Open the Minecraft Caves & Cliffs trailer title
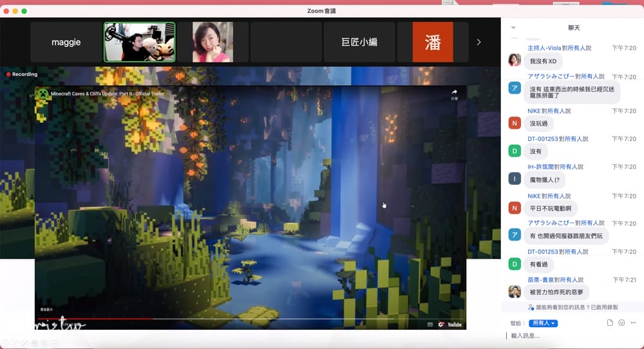Viewport: 644px width, 349px height. pos(107,93)
